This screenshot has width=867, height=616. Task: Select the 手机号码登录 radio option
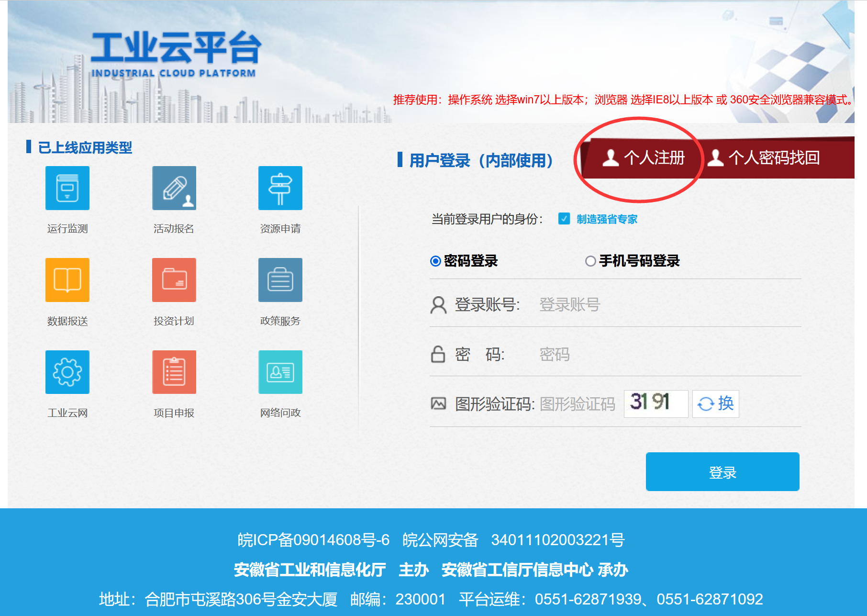tap(590, 261)
